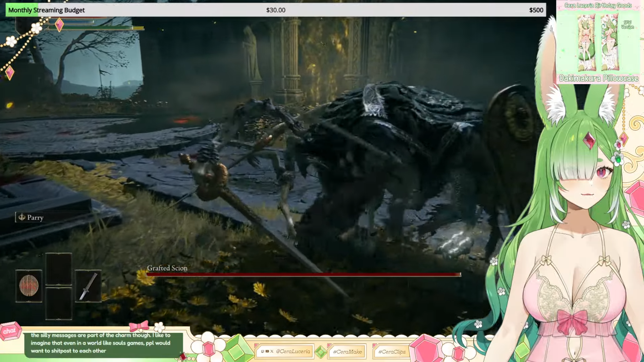Click the Grafted Scion boss health bar

pyautogui.click(x=304, y=275)
